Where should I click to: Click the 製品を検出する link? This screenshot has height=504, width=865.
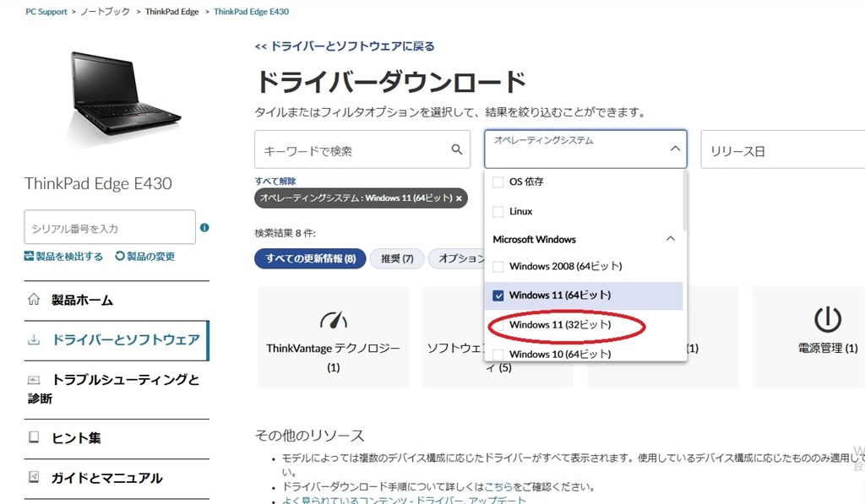point(64,257)
